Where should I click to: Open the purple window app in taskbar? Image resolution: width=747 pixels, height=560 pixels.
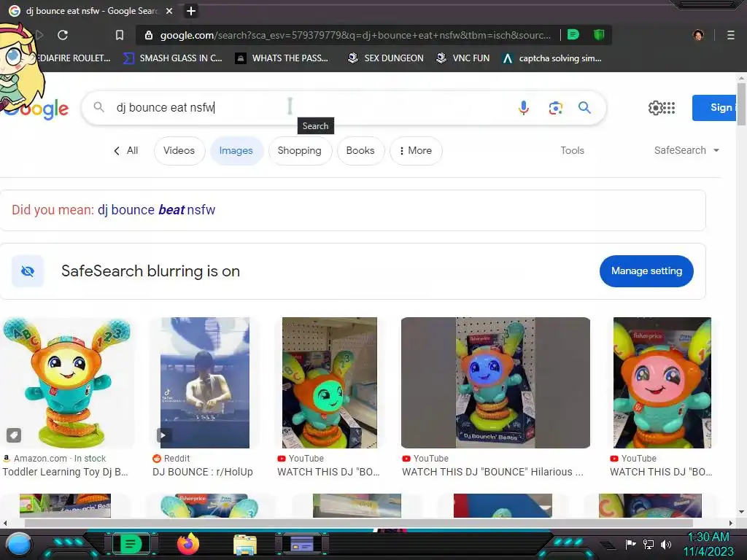(301, 544)
